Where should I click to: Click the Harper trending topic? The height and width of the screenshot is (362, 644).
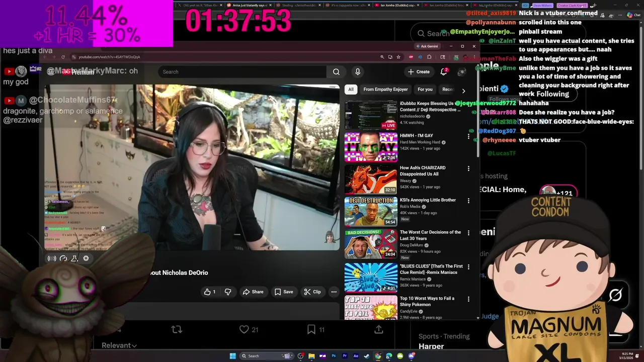(x=431, y=346)
